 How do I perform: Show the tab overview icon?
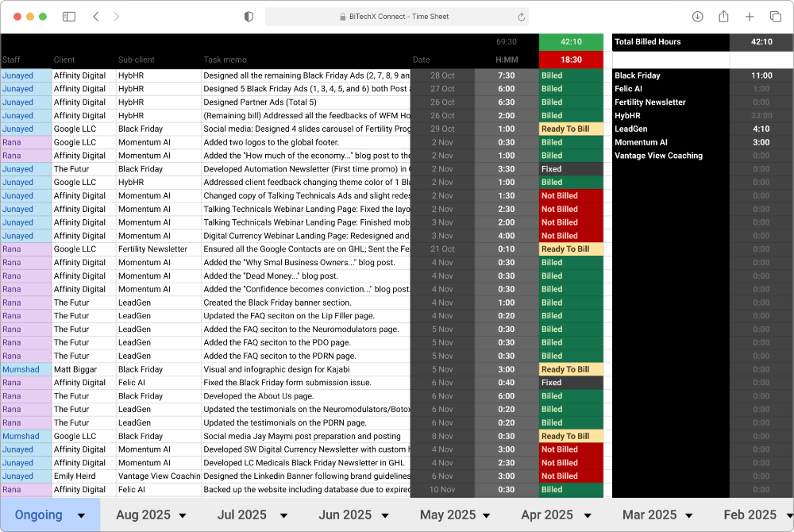point(774,16)
